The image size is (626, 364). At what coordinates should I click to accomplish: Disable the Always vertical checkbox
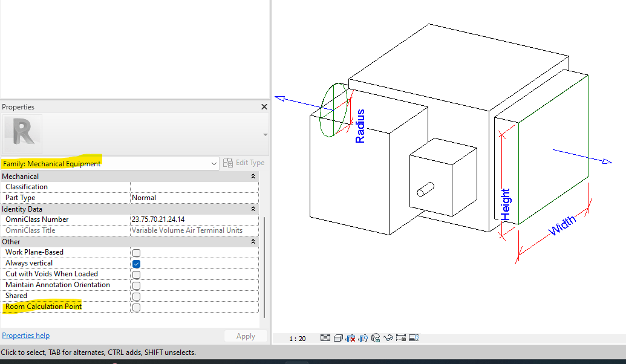136,263
